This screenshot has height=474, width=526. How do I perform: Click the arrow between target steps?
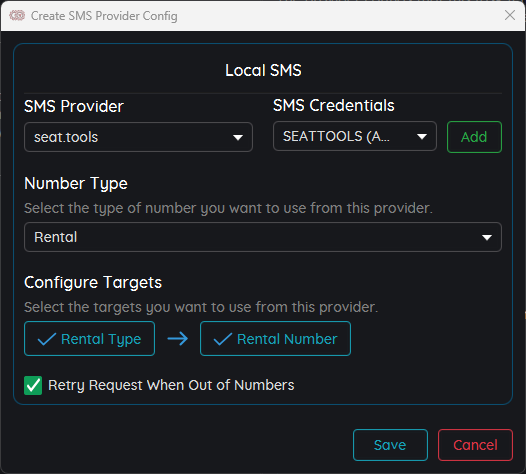point(177,339)
